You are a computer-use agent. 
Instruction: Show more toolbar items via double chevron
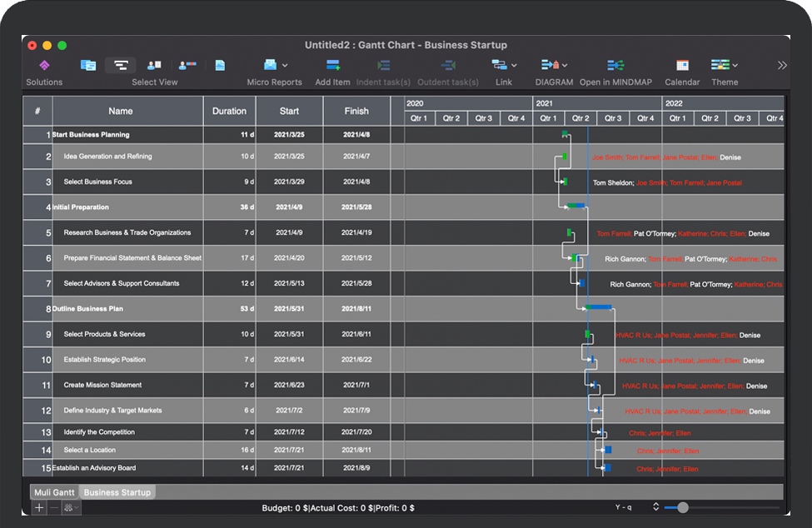click(782, 66)
